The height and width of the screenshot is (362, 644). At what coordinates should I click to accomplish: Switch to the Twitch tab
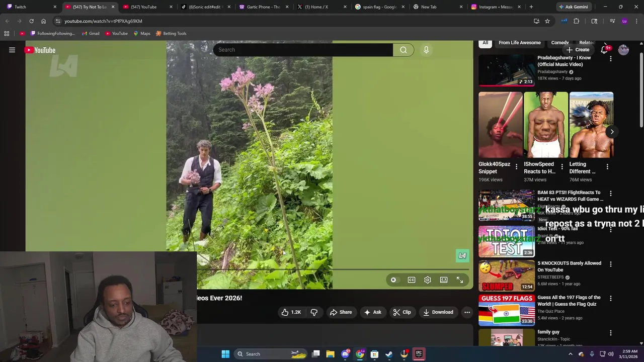(x=32, y=7)
